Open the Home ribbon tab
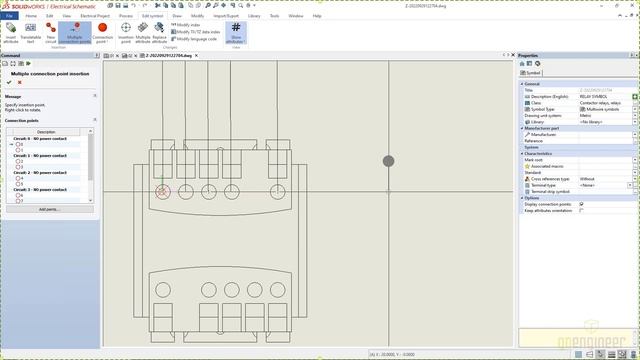This screenshot has width=640, height=360. (x=31, y=16)
